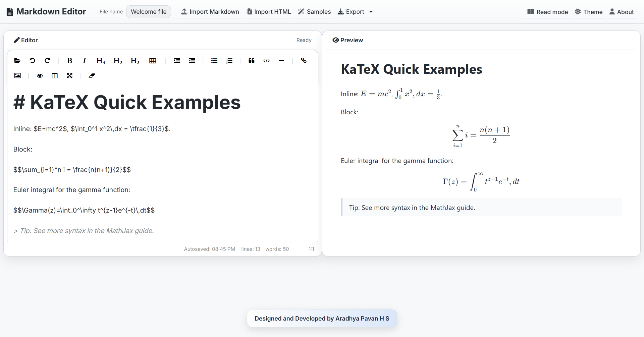Image resolution: width=644 pixels, height=337 pixels.
Task: Redo the last edit
Action: pos(47,61)
